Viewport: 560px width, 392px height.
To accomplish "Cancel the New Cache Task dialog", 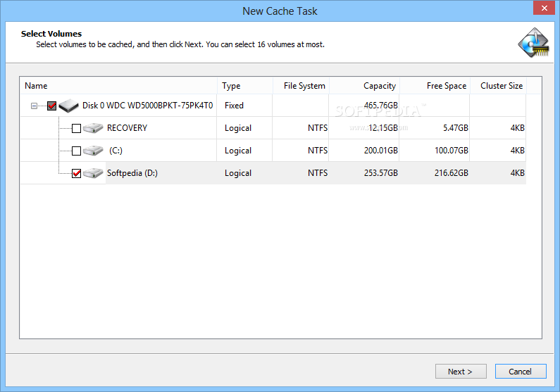I will point(520,371).
